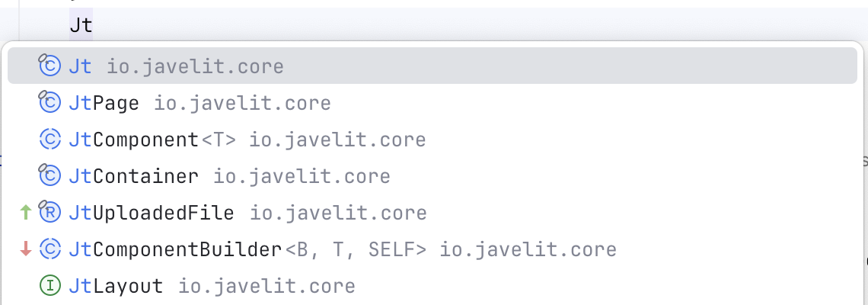Pick JtLayout from the suggestions
868x305 pixels.
116,286
